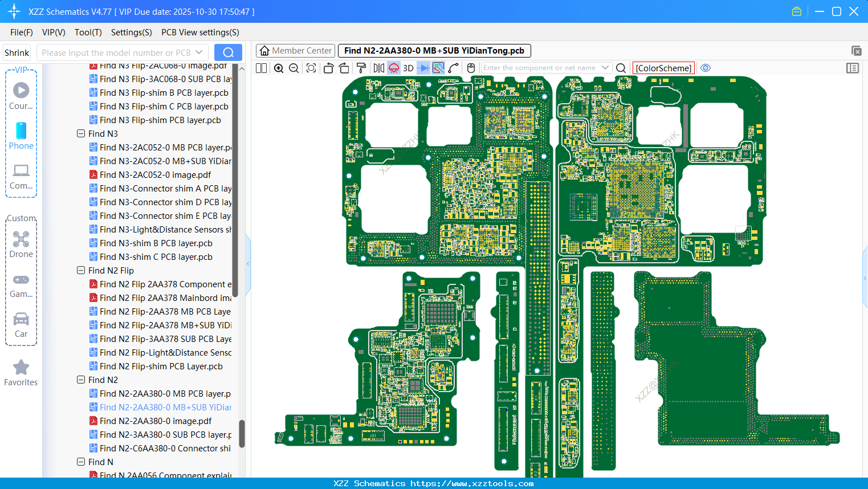Click the zoom in magnifier icon

coord(279,68)
